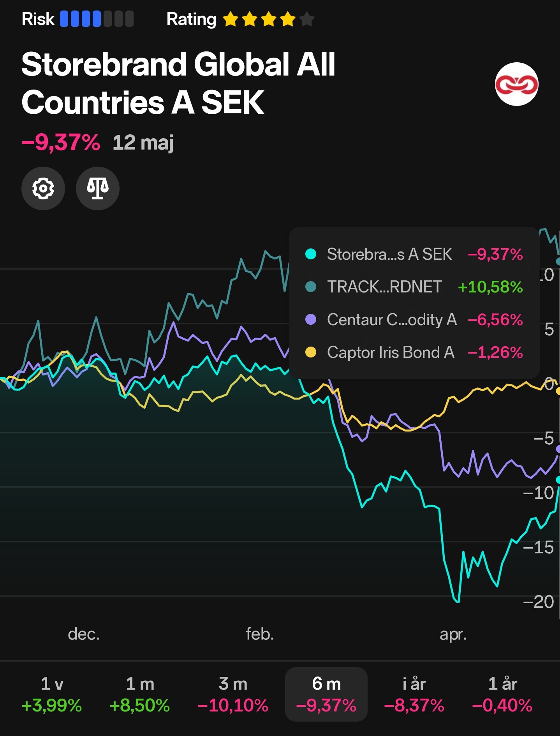Select the 6 m period tab

[x=326, y=694]
